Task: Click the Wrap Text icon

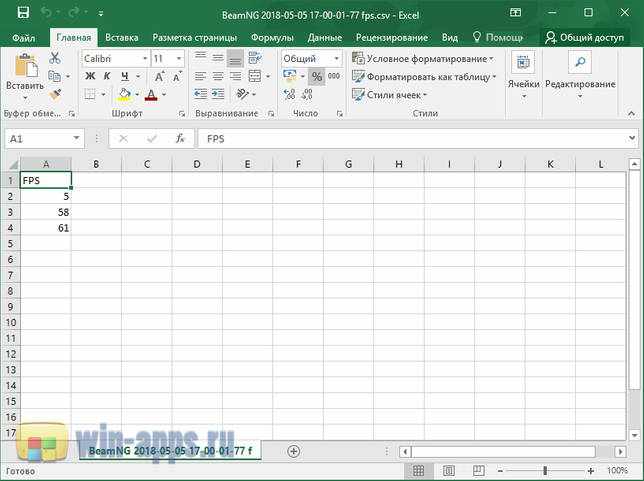Action: [255, 58]
